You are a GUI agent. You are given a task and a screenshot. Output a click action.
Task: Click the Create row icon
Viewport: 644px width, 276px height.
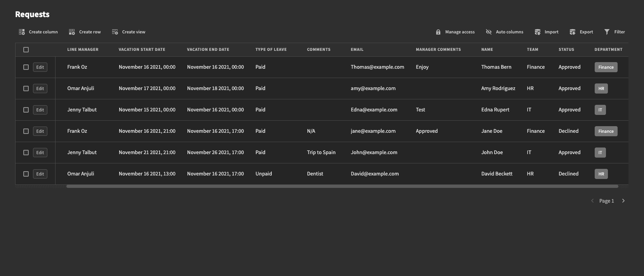[72, 32]
